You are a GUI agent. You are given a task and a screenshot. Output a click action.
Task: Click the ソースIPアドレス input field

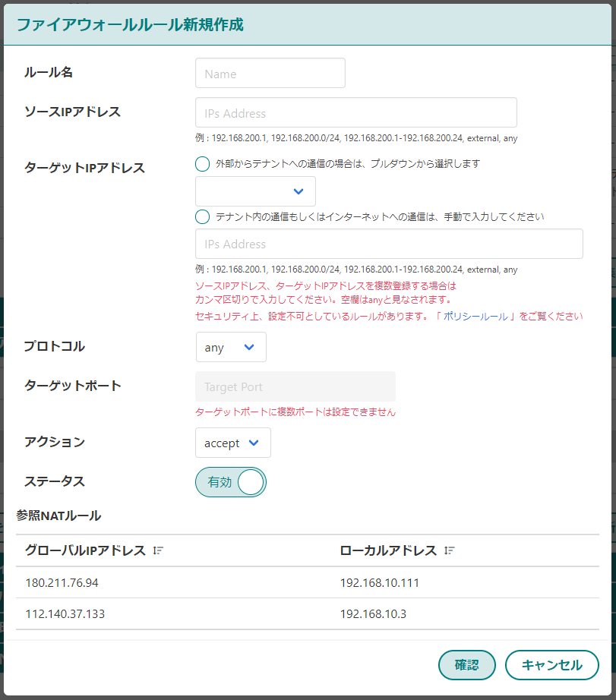pyautogui.click(x=355, y=112)
